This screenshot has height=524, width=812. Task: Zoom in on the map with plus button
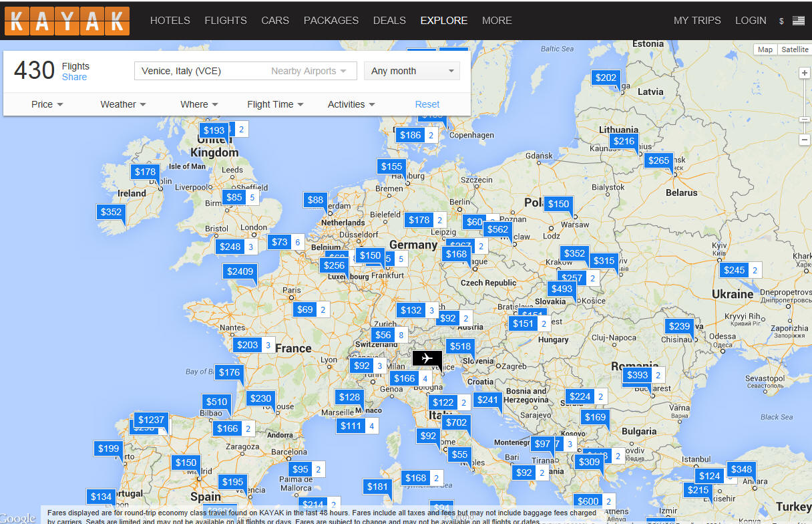click(805, 73)
